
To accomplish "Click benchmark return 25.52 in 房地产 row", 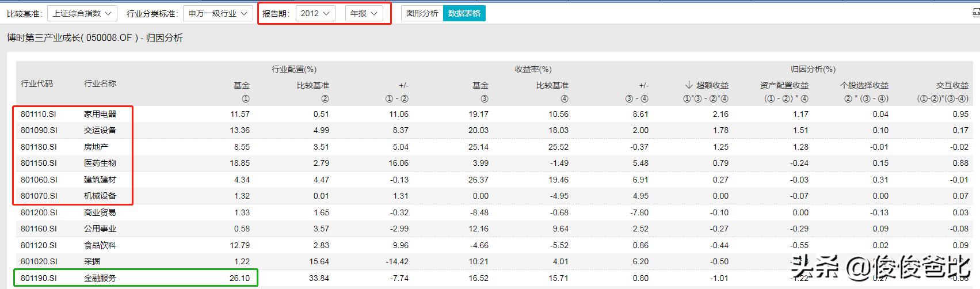I will pyautogui.click(x=558, y=147).
